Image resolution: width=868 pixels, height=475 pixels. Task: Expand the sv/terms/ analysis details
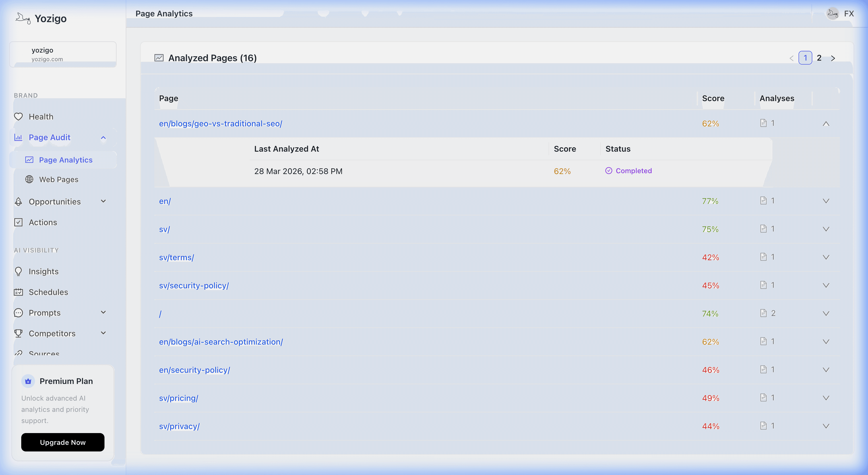(826, 257)
